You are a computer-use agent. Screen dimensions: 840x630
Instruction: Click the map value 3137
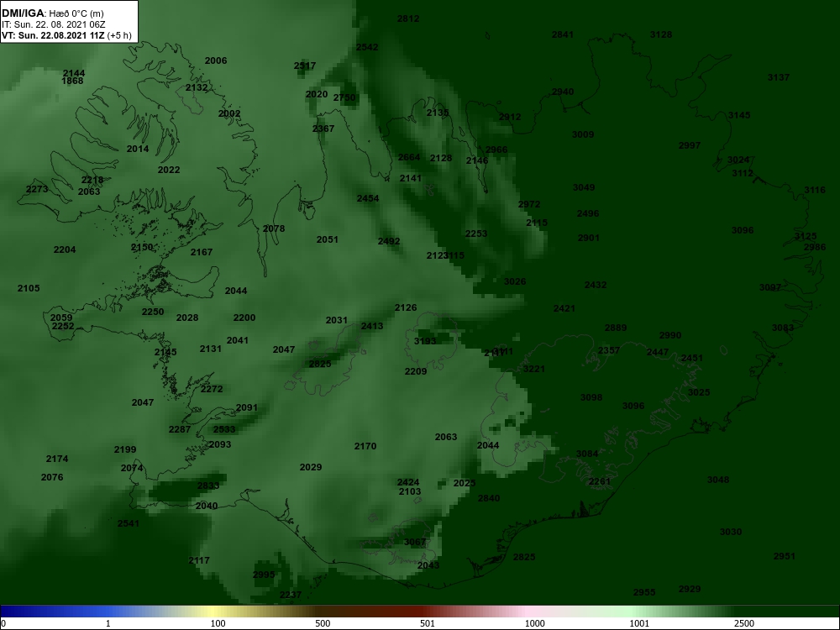(779, 77)
